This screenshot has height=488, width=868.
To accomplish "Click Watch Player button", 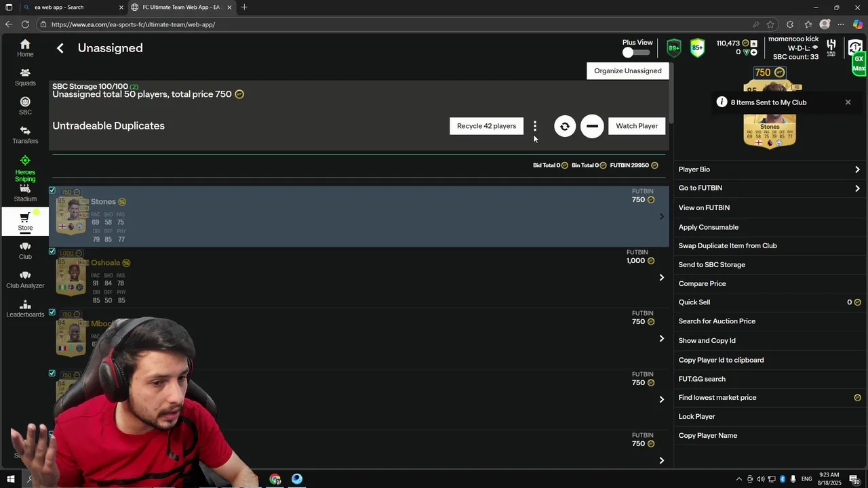I will point(637,126).
